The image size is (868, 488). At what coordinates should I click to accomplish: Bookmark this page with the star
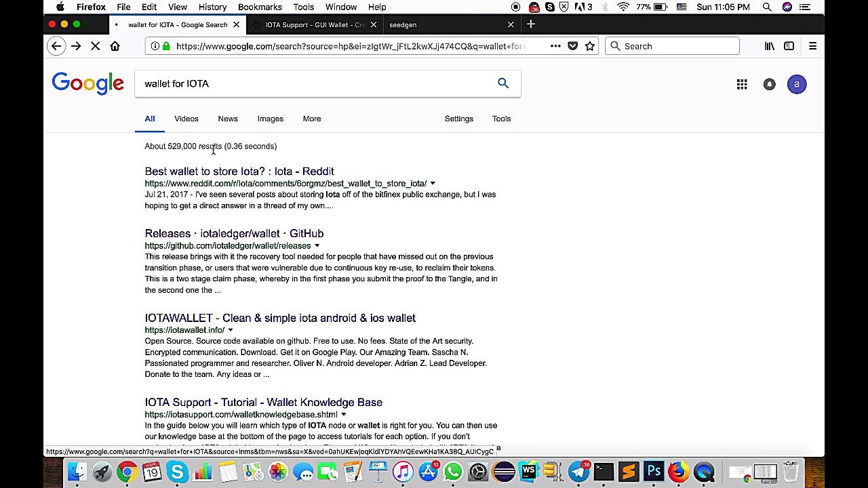pos(590,46)
